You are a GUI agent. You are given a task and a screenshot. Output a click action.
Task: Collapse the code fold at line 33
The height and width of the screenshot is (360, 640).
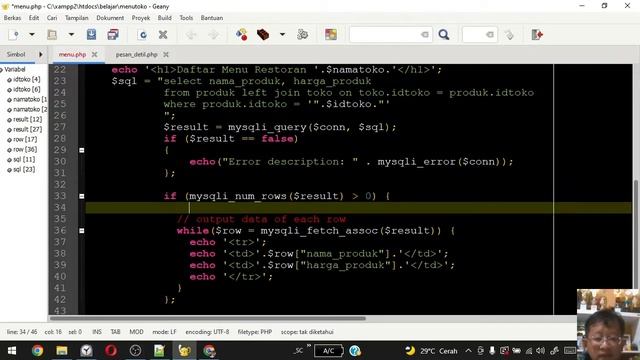[82, 196]
